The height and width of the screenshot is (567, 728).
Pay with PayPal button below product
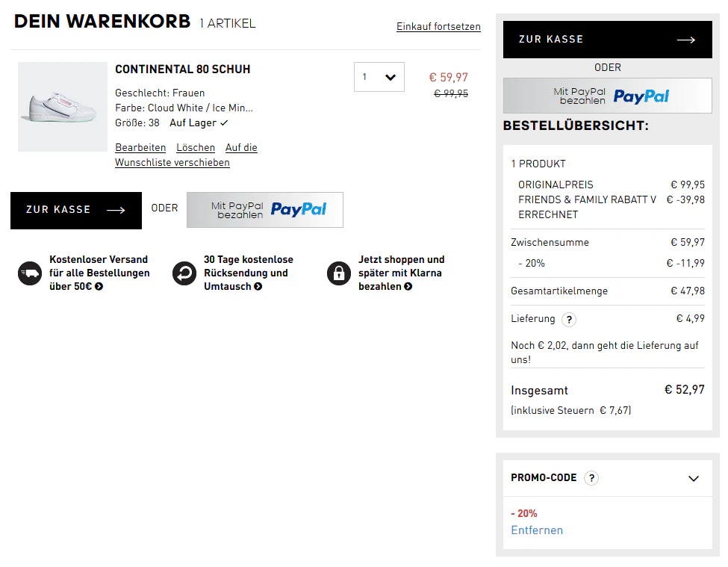(265, 210)
